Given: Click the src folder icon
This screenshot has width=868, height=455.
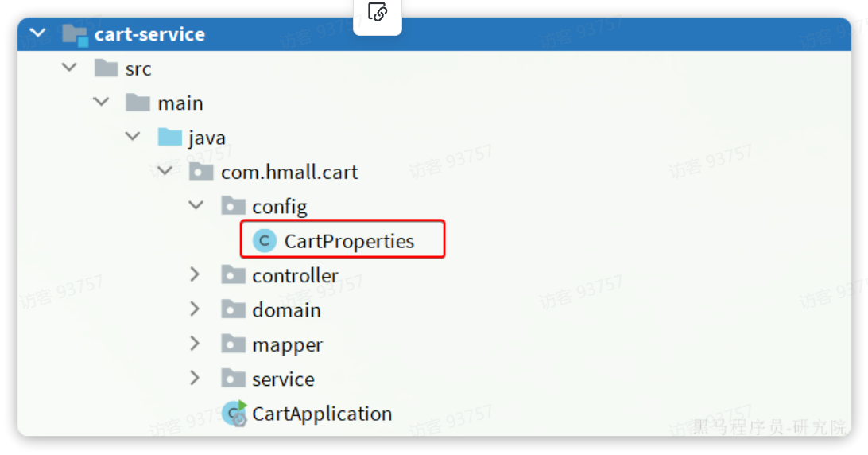Looking at the screenshot, I should [x=106, y=68].
